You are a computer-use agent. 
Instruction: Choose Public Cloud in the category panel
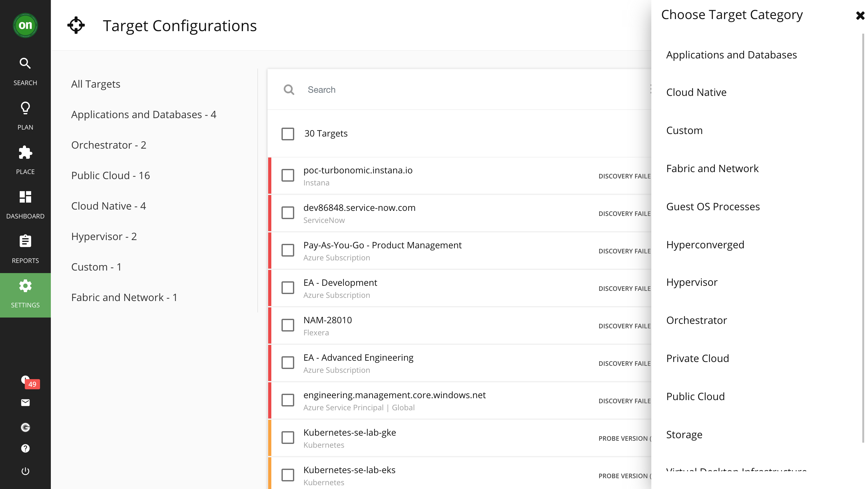[695, 396]
